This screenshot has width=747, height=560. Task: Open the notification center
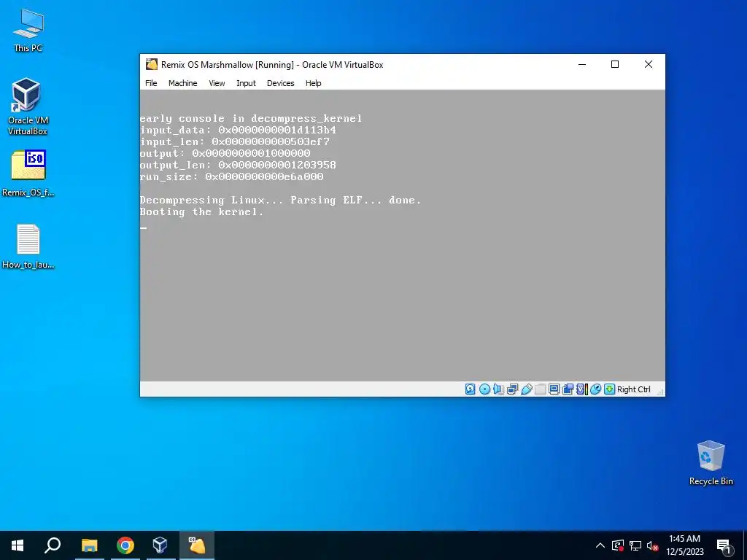(724, 545)
